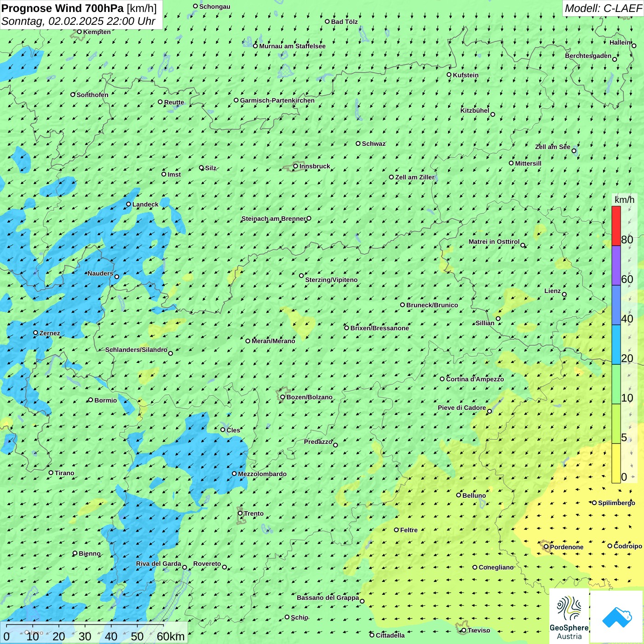Click the Kufstein city marker
Screen dimensions: 644x644
[449, 75]
